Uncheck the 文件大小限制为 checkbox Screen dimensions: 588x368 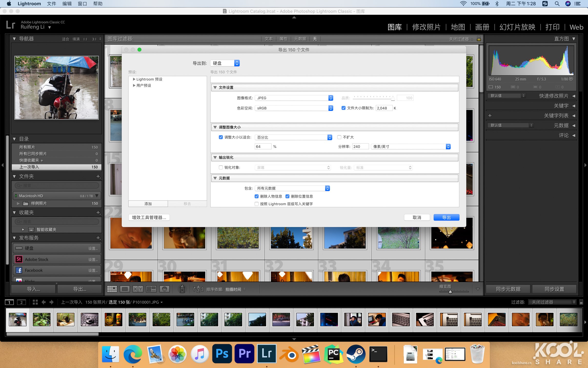point(343,108)
